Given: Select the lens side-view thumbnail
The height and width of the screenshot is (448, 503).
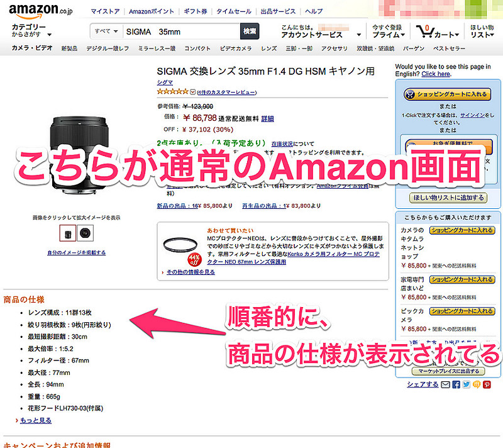Looking at the screenshot, I should click(x=68, y=233).
